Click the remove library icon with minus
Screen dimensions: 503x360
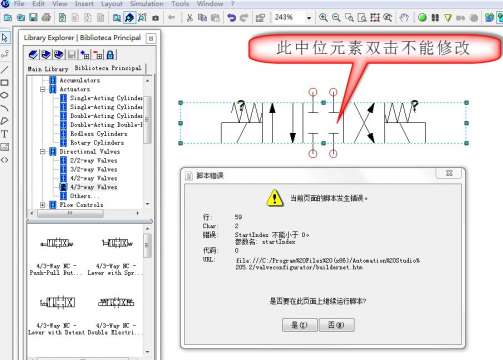(x=98, y=55)
